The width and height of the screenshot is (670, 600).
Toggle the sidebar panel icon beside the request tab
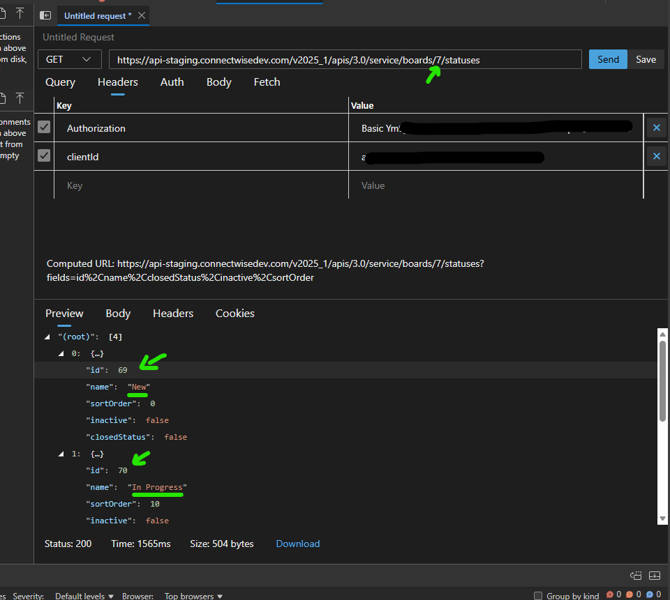(45, 16)
